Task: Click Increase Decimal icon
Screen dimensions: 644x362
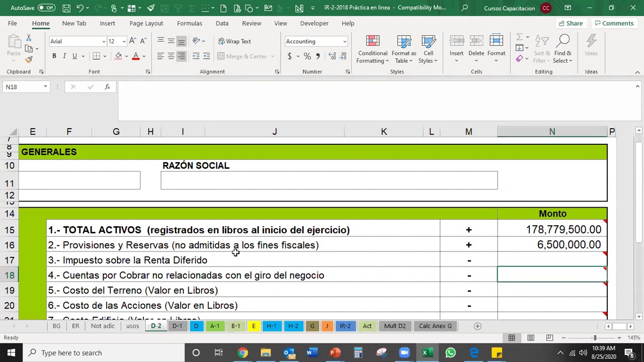Action: click(x=332, y=56)
